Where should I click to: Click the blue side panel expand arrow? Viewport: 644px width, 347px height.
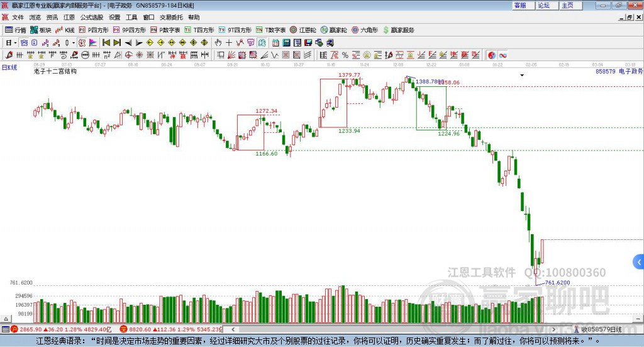point(639,262)
